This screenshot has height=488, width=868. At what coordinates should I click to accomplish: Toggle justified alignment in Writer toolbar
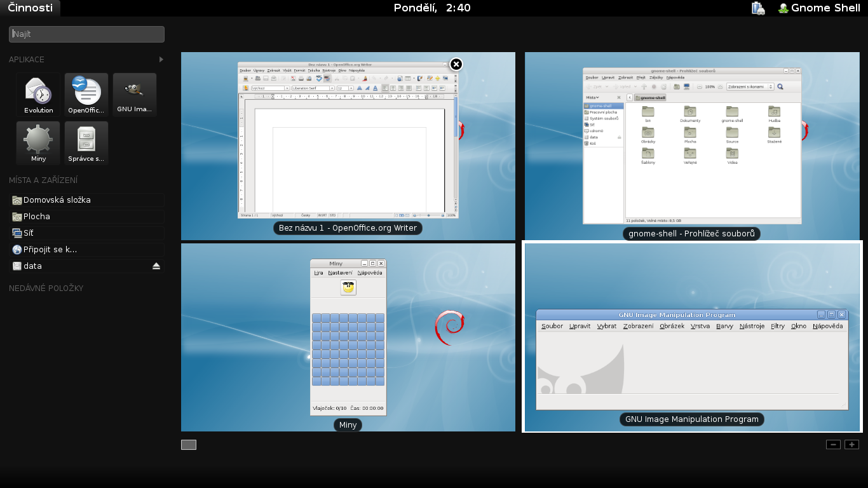pos(409,88)
